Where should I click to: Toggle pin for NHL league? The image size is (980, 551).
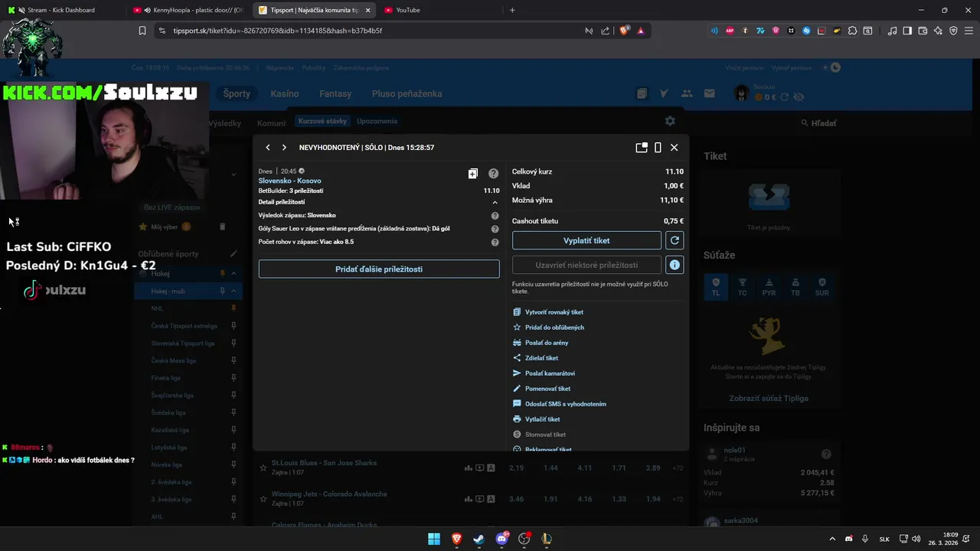tap(234, 308)
